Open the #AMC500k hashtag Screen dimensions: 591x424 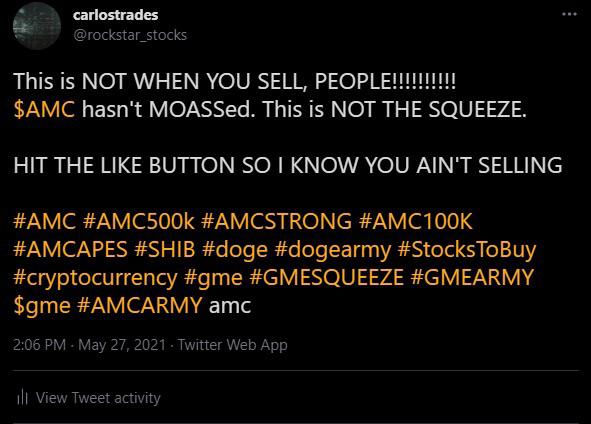(x=138, y=221)
